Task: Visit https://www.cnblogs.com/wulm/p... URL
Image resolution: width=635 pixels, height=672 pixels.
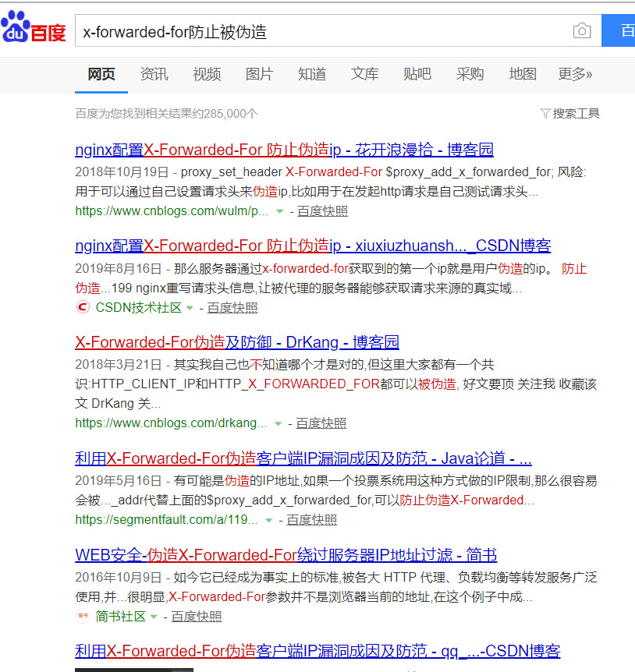Action: (172, 210)
